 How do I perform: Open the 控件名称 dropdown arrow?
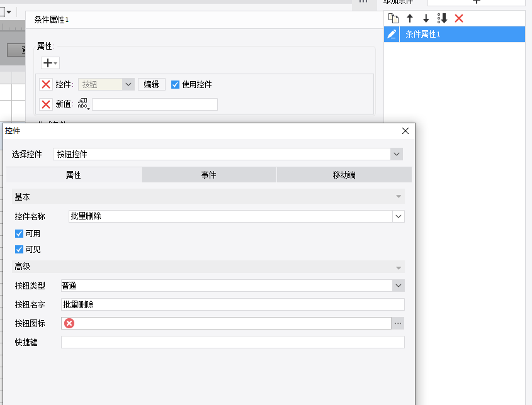click(399, 216)
